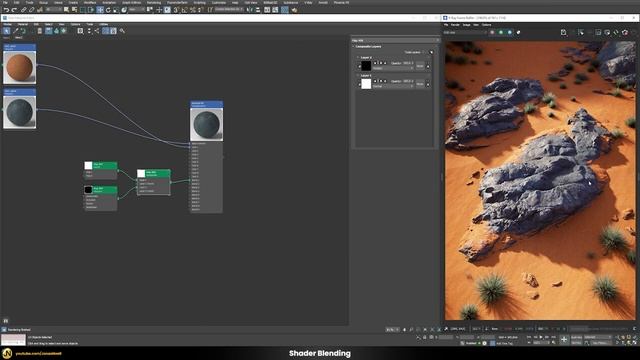Choose the Select and Move tool
Screen dimensions: 640x360
[100, 9]
